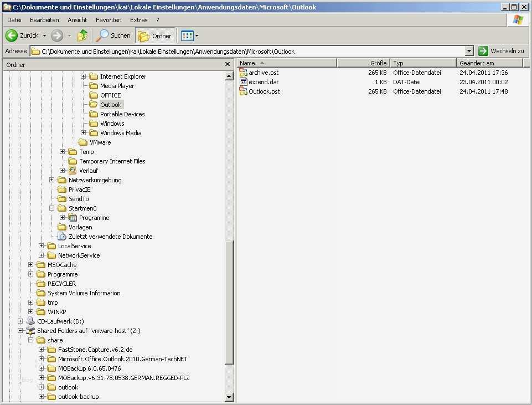The height and width of the screenshot is (405, 532).
Task: Select the Media Player folder icon
Action: click(94, 86)
